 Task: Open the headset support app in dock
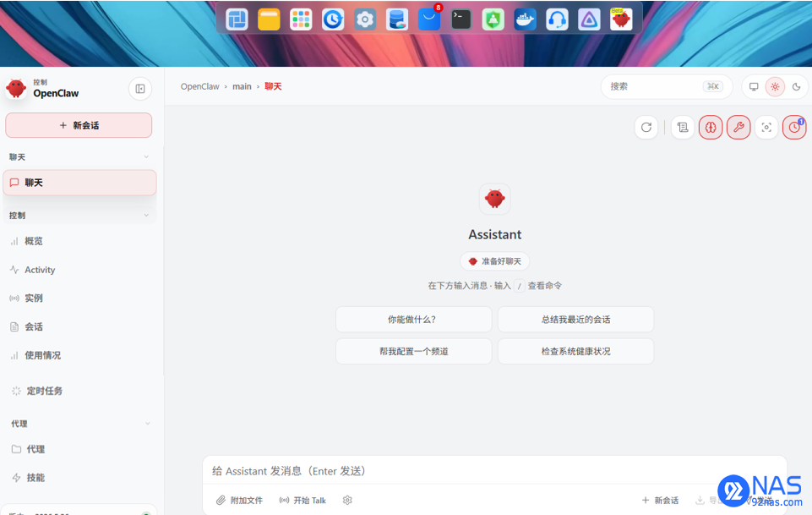coord(557,19)
